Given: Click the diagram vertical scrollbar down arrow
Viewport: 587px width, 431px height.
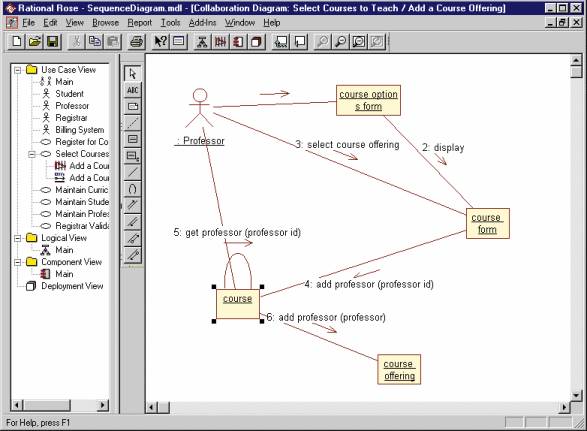Looking at the screenshot, I should point(576,395).
